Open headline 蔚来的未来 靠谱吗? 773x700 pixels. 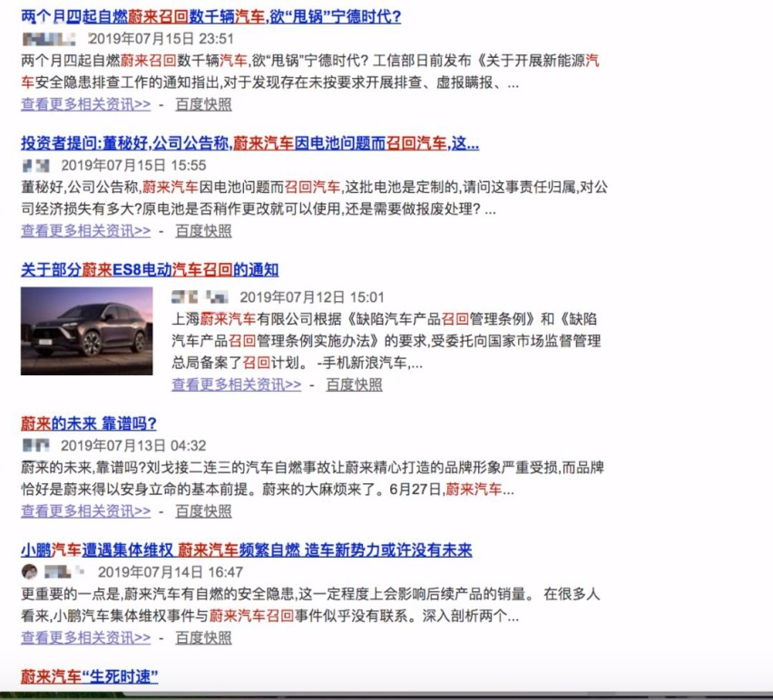pos(89,423)
